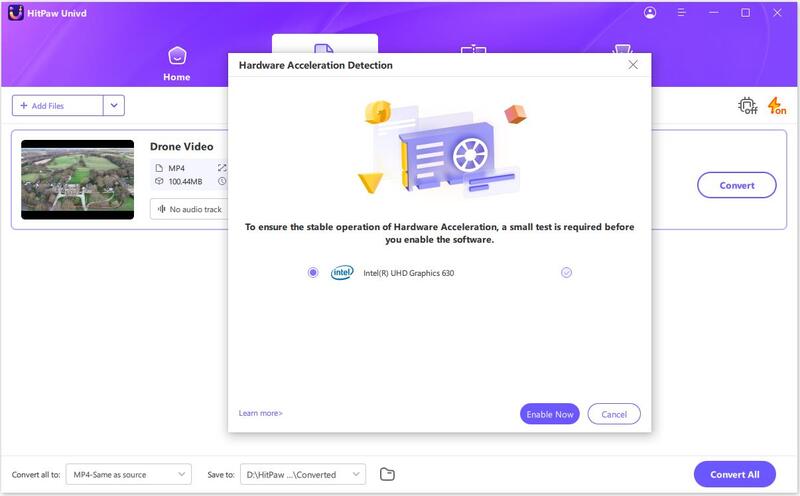
Task: Click the Intel(R) UHD Graphics 630 label
Action: pyautogui.click(x=408, y=273)
